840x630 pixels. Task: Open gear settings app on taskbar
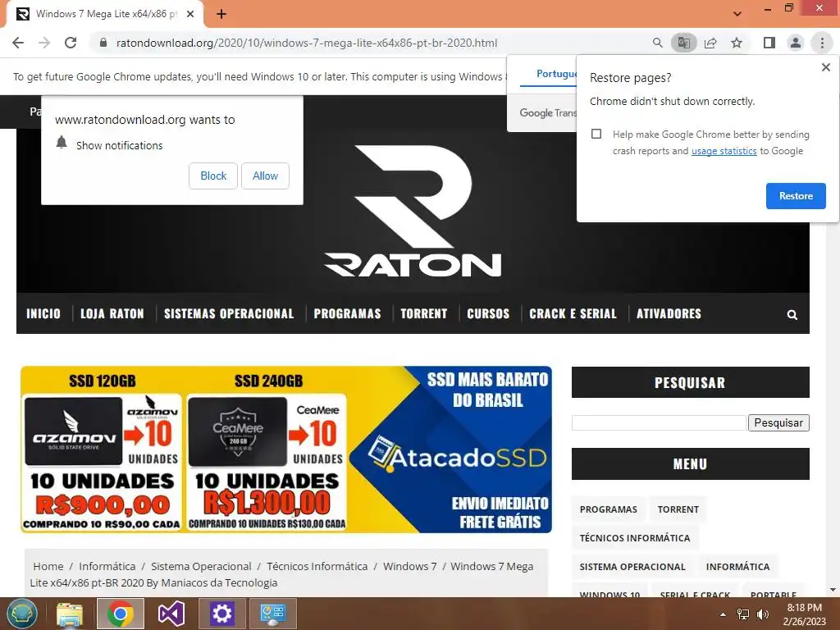[x=221, y=614]
